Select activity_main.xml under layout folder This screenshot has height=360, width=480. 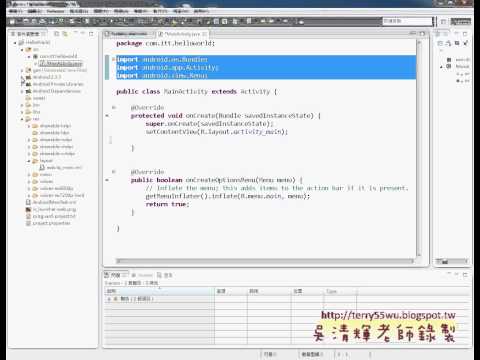coord(61,168)
